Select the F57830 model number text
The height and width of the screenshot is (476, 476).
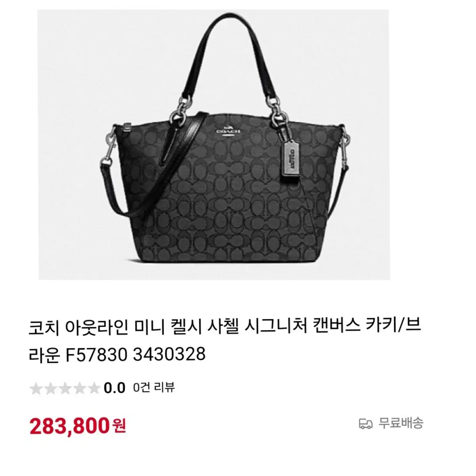point(95,354)
